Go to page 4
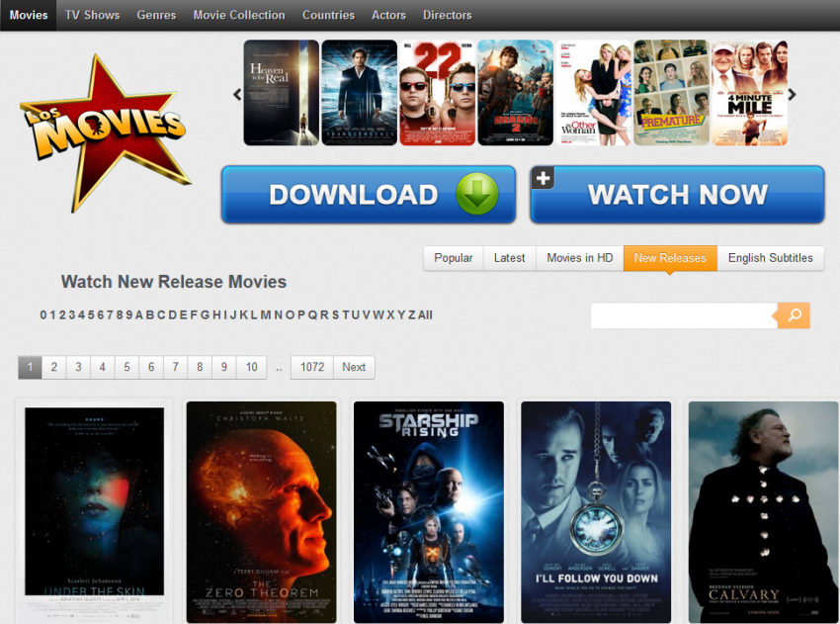The width and height of the screenshot is (840, 624). click(103, 367)
